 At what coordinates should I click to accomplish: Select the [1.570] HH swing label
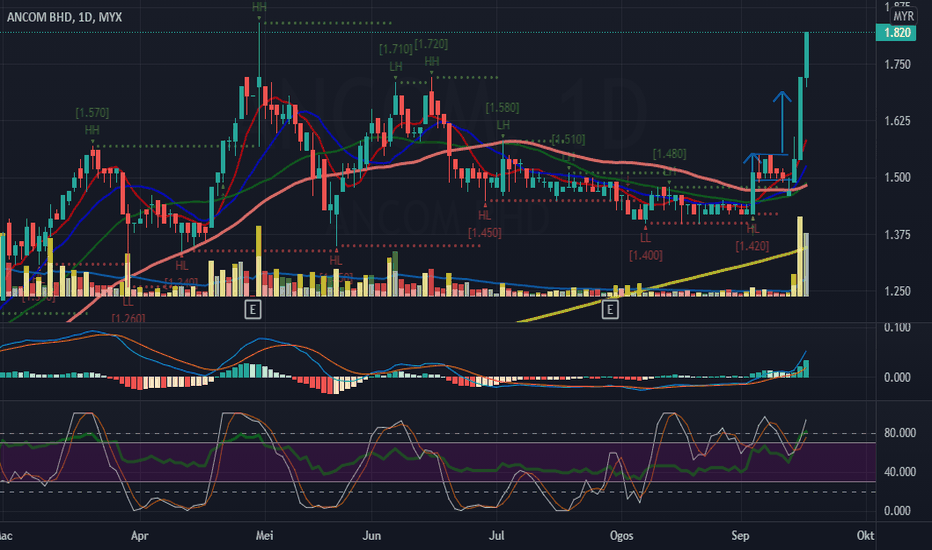92,121
